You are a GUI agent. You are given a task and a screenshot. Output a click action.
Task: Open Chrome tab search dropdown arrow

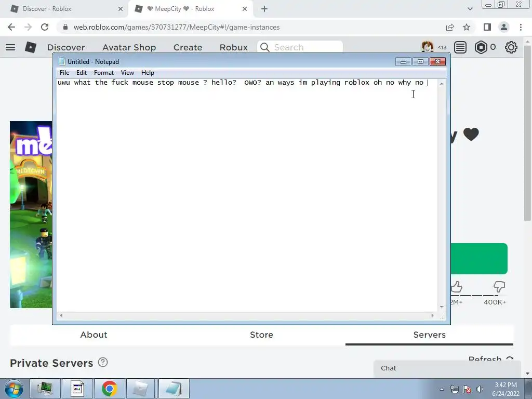[x=470, y=9]
